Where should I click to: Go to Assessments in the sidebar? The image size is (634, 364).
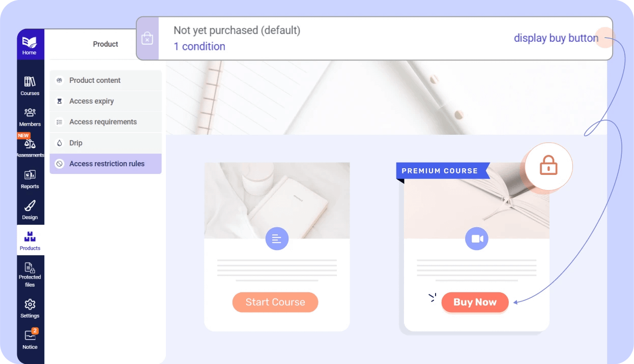[x=30, y=145]
